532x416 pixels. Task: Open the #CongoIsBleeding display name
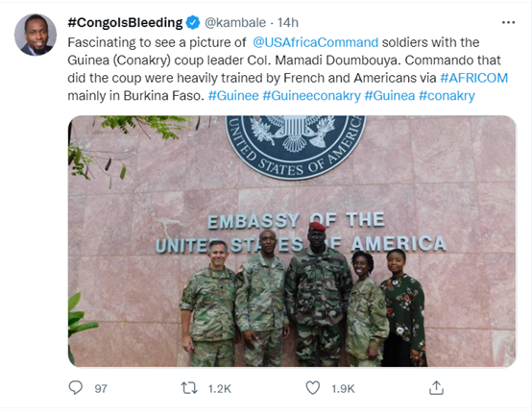(125, 23)
